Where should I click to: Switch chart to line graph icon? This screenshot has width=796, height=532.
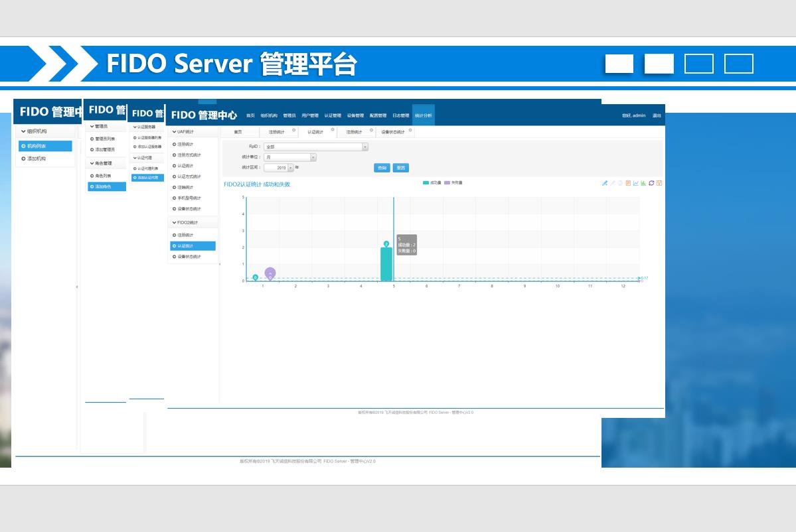636,183
